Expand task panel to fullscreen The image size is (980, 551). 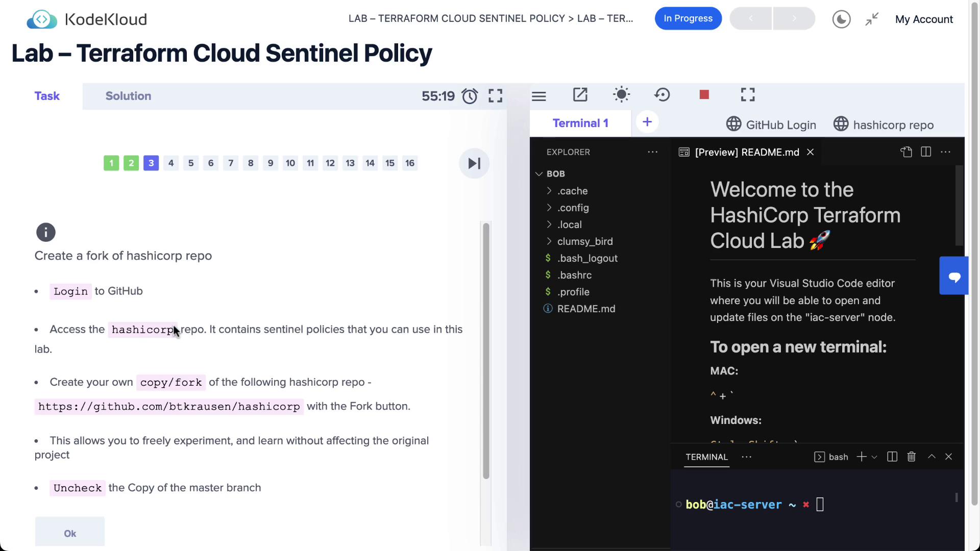[495, 96]
